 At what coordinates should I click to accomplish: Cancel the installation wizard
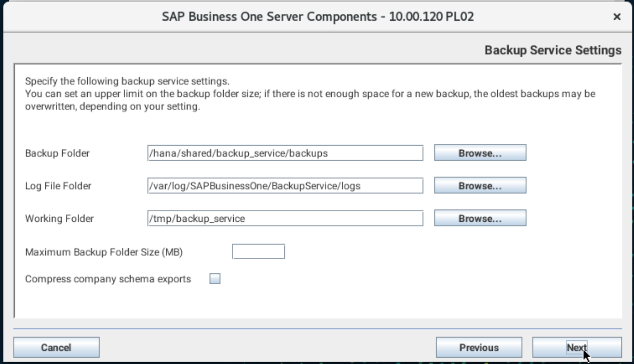point(57,347)
